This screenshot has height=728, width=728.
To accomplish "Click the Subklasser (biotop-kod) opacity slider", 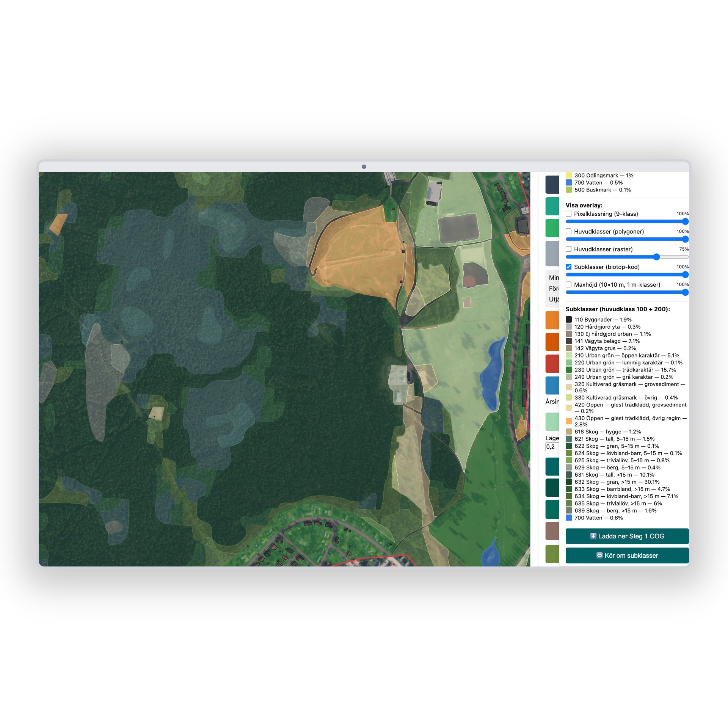I will click(627, 275).
